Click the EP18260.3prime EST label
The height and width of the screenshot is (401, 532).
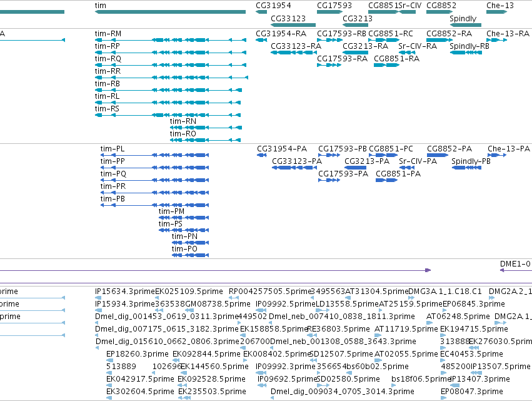click(137, 354)
